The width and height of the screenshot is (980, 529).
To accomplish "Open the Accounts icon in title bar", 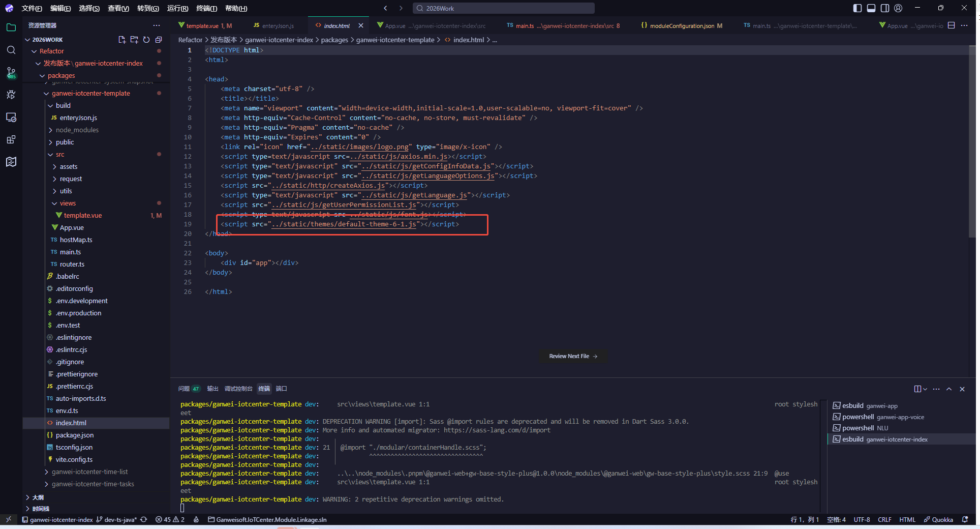I will click(x=898, y=8).
